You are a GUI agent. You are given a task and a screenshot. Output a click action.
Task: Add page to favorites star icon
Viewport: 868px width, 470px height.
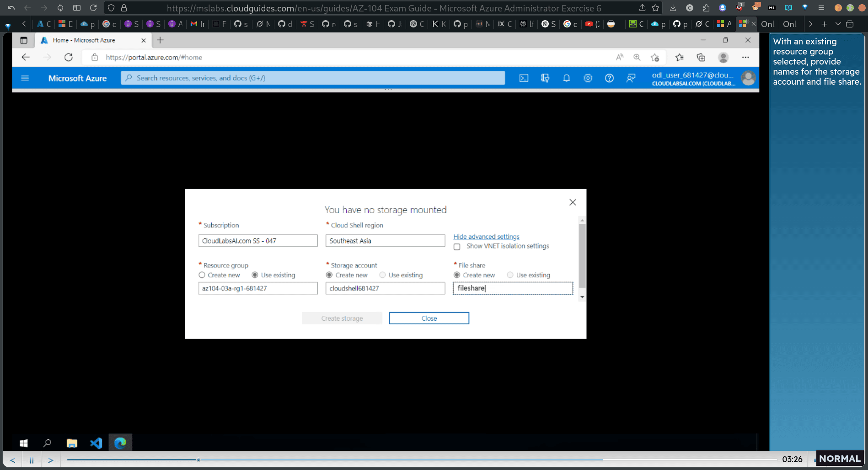point(655,57)
